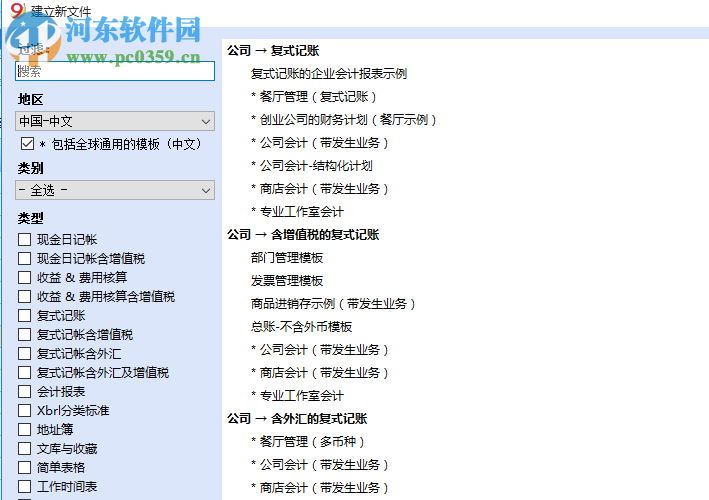709x500 pixels.
Task: Check the 地址簿 checkbox
Action: [24, 429]
